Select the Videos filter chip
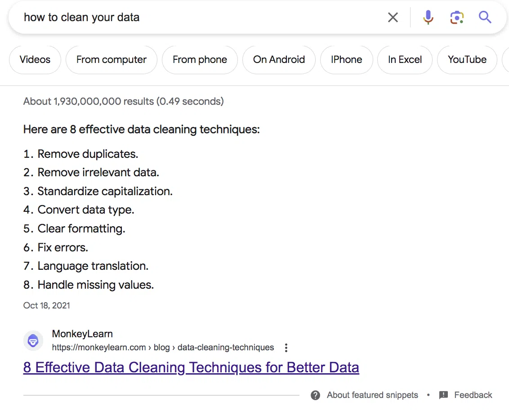The width and height of the screenshot is (509, 420). 35,60
